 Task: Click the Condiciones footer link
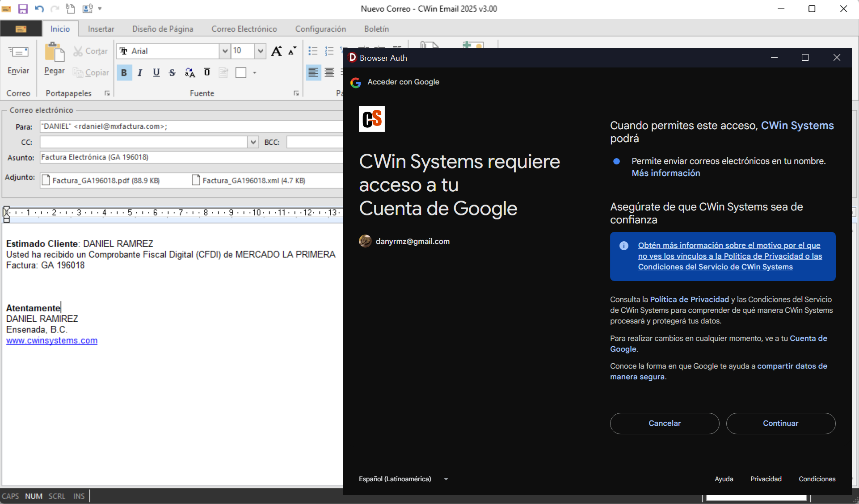point(817,479)
